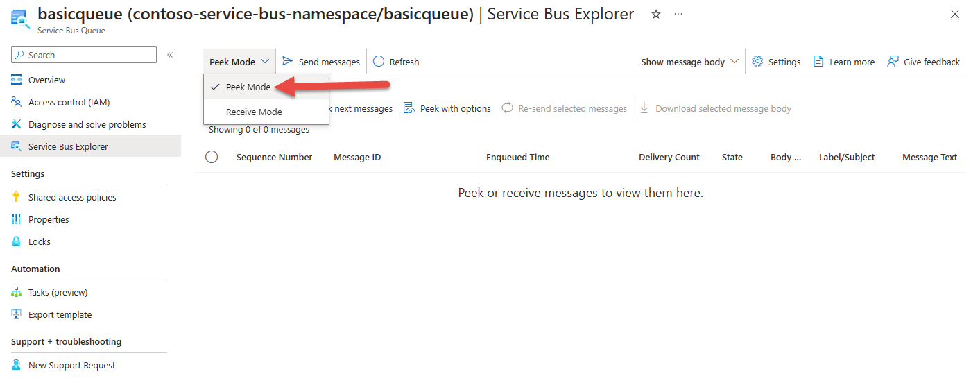Toggle the Peek Mode dropdown button
980x383 pixels.
pyautogui.click(x=239, y=62)
